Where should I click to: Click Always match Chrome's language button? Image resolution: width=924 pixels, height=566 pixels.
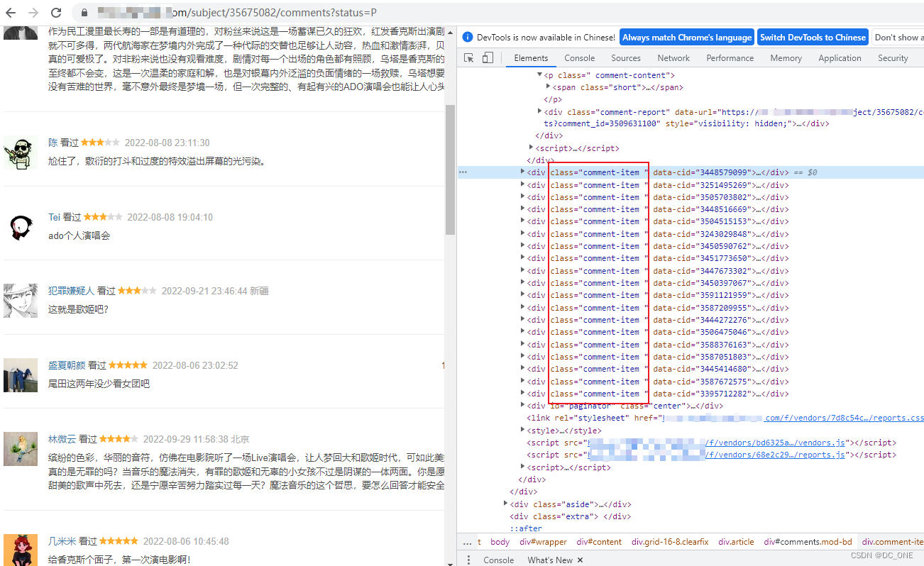pyautogui.click(x=687, y=37)
